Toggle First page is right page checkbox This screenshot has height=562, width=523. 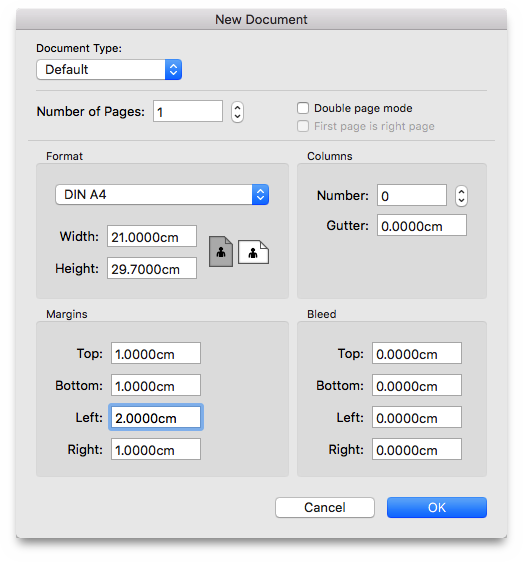(303, 126)
